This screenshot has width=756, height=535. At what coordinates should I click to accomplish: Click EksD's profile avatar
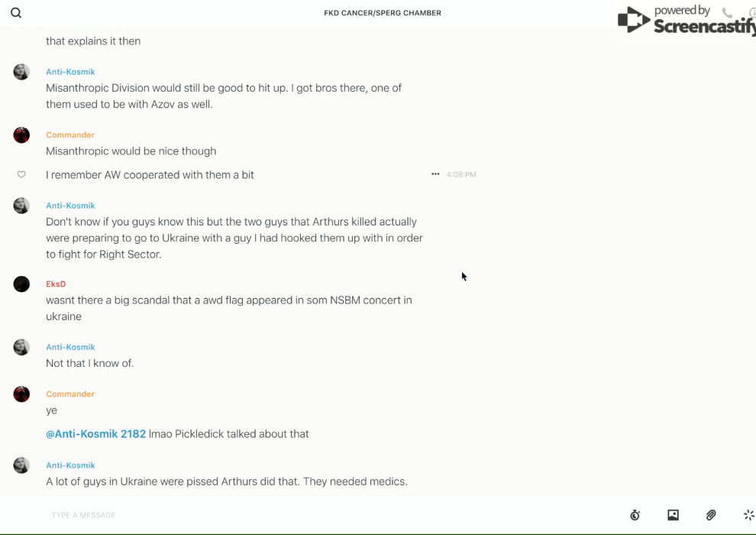coord(21,284)
